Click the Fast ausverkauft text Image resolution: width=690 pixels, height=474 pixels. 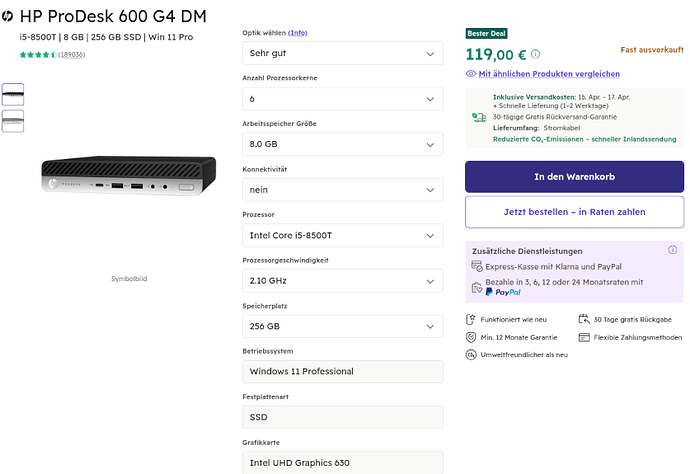(x=652, y=50)
